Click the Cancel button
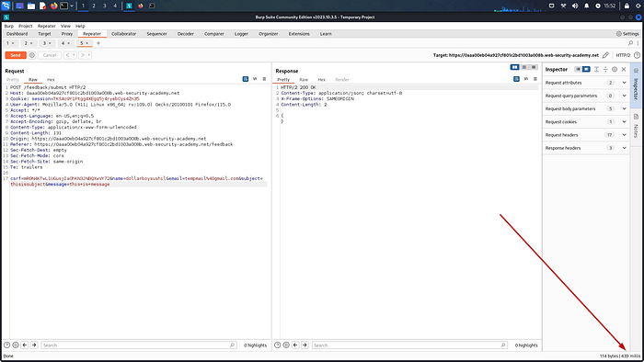Image resolution: width=644 pixels, height=362 pixels. tap(50, 55)
